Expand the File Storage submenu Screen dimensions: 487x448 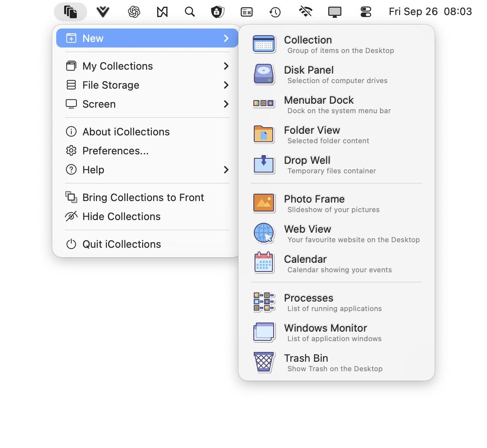click(x=110, y=85)
